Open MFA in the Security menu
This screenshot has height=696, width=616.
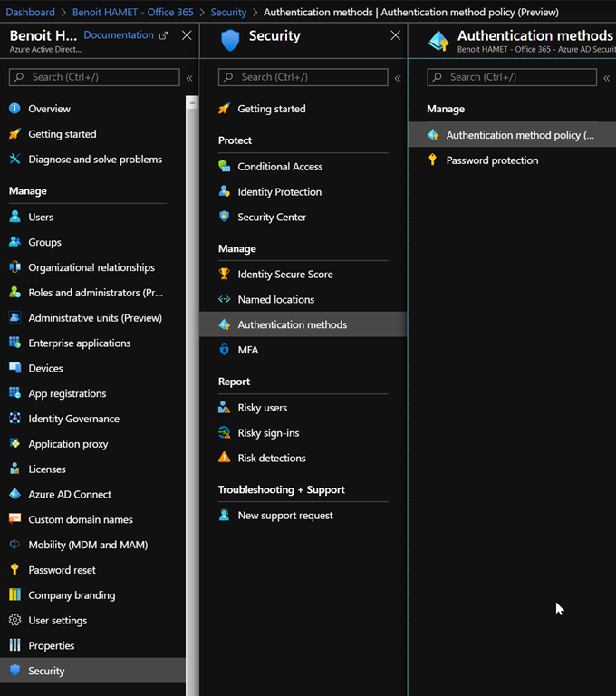click(x=247, y=350)
